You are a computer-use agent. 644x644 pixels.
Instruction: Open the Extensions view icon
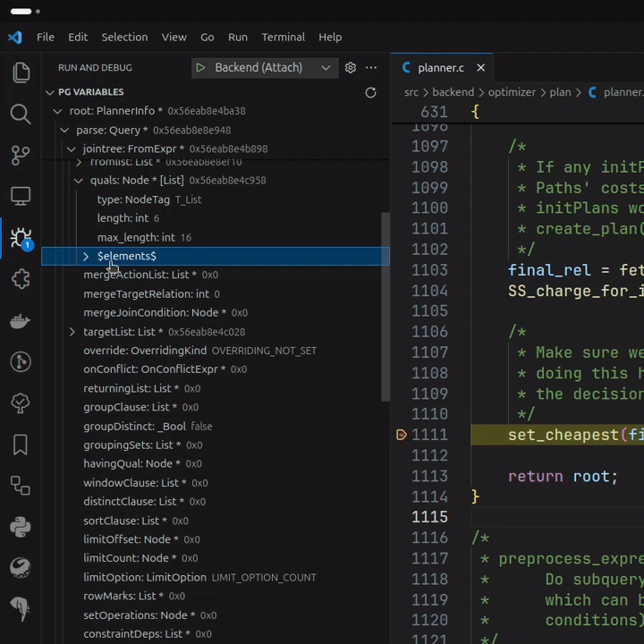click(21, 279)
